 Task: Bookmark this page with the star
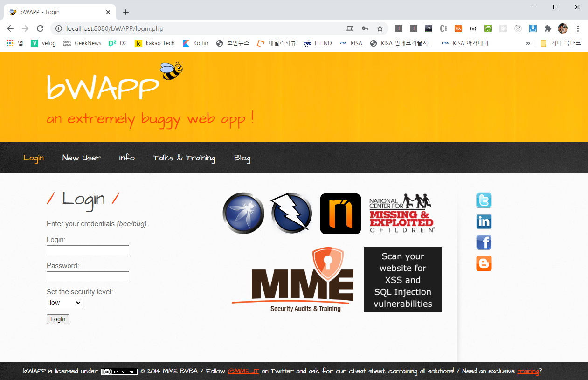click(380, 28)
